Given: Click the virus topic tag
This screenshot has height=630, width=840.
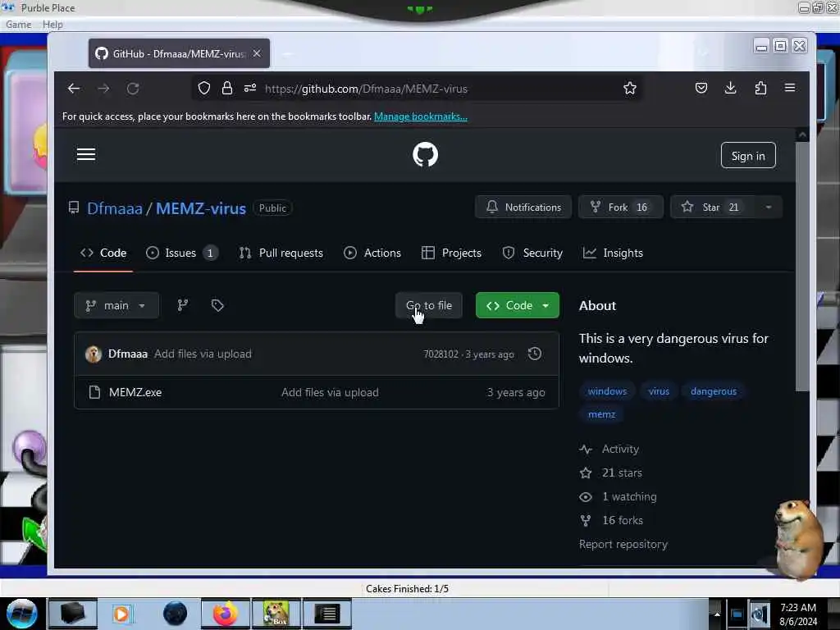Looking at the screenshot, I should [x=659, y=391].
